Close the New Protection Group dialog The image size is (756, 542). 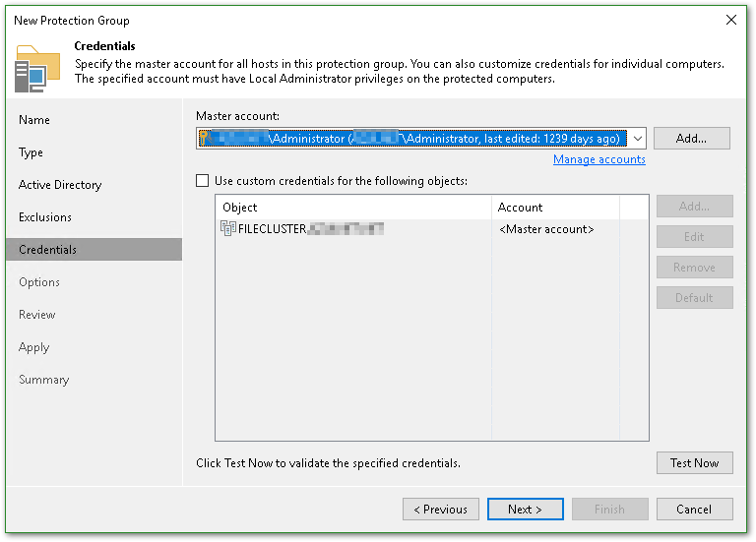(730, 20)
